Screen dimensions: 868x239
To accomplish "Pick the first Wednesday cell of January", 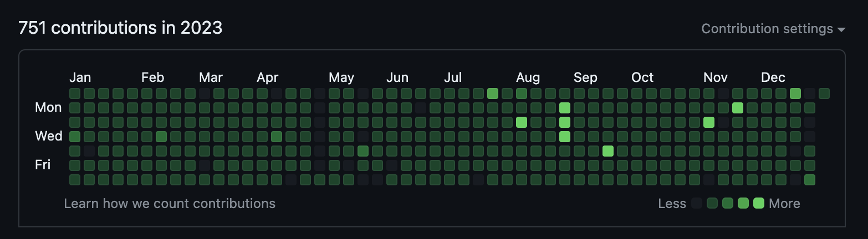I will click(75, 137).
